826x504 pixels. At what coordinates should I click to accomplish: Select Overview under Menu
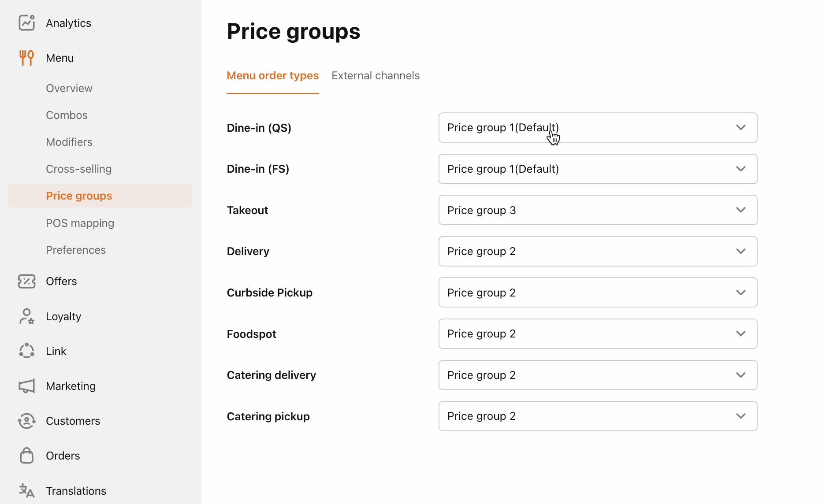69,88
